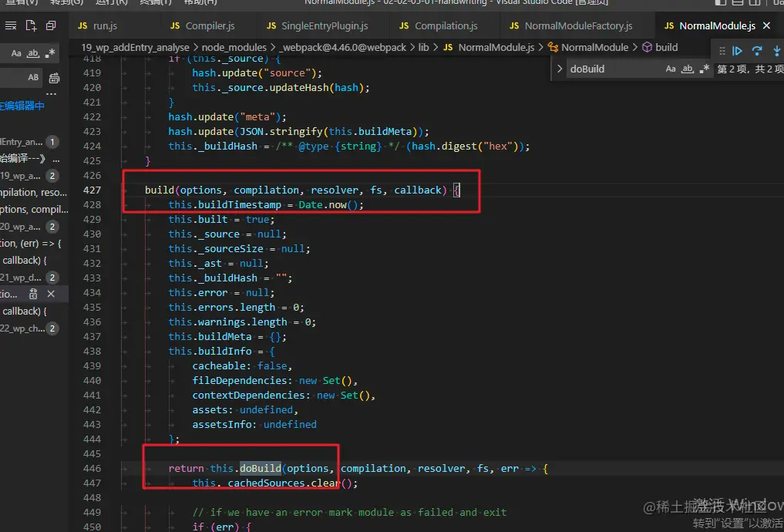Focus the find input containing doBuild
784x532 pixels.
click(x=615, y=69)
